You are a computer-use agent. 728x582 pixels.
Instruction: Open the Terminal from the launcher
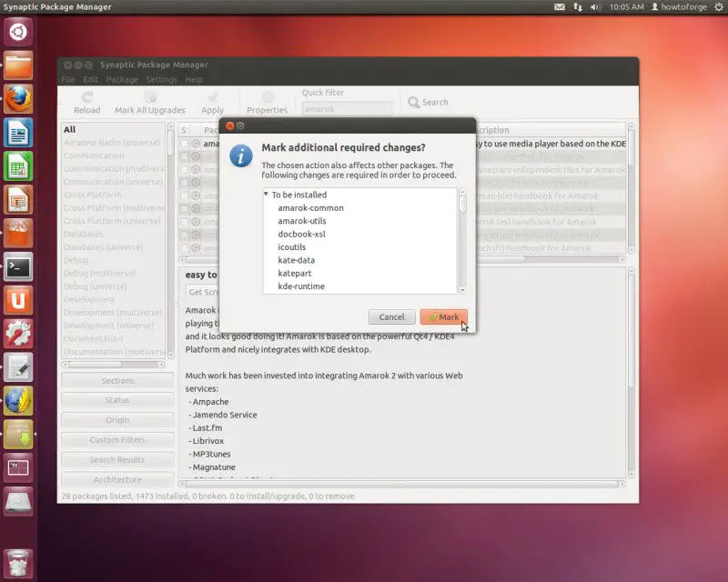coord(18,266)
